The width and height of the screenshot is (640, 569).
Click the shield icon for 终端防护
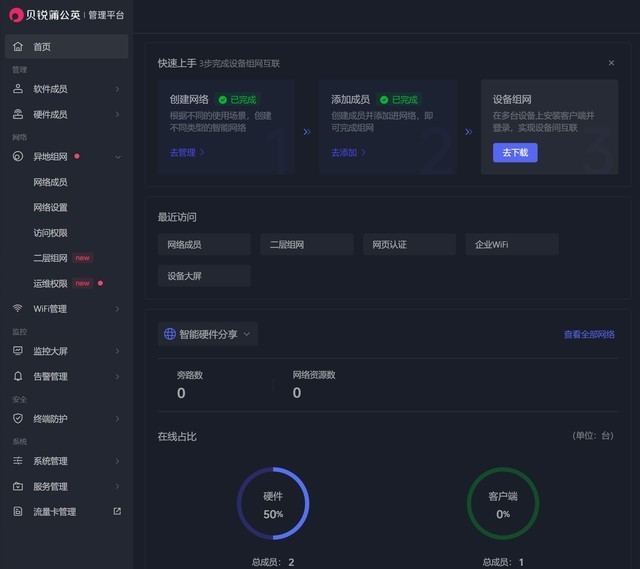tap(18, 418)
